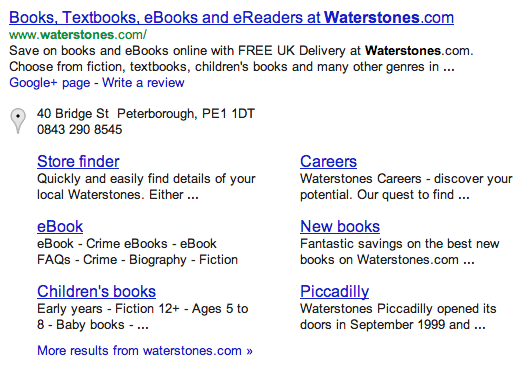Click the Piccadilly sitelink
The width and height of the screenshot is (517, 369).
pyautogui.click(x=334, y=292)
